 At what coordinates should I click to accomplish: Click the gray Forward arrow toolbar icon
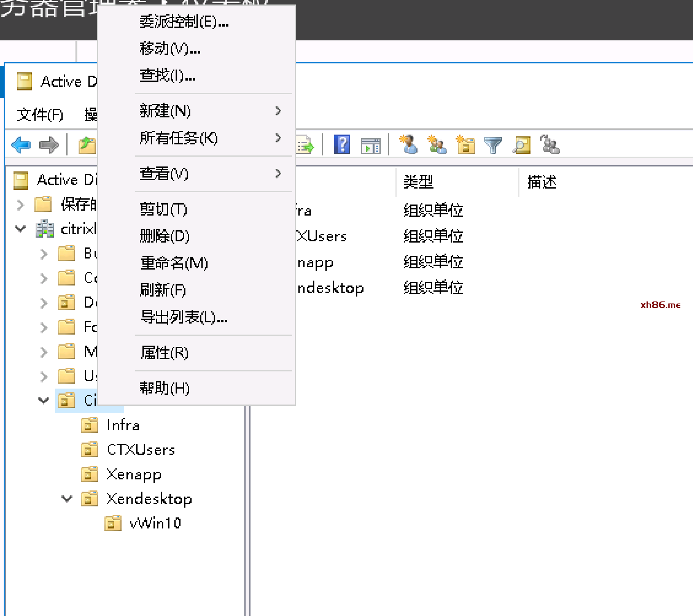[x=49, y=145]
